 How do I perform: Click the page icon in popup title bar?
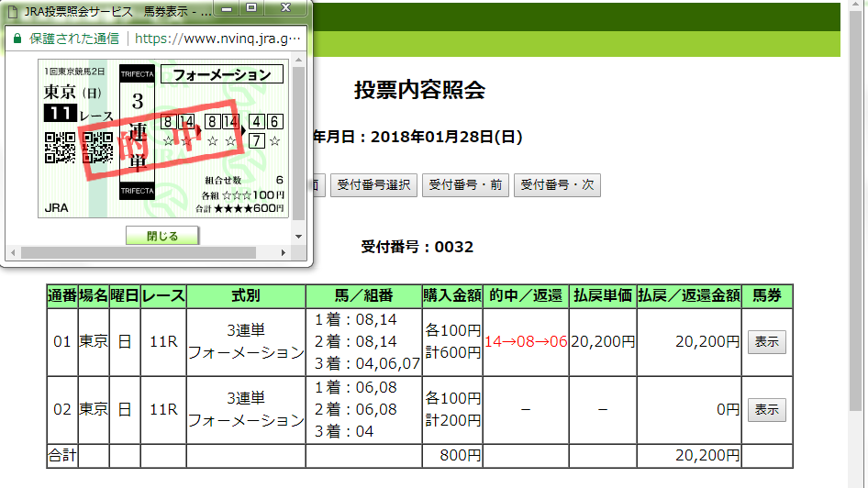tap(12, 12)
